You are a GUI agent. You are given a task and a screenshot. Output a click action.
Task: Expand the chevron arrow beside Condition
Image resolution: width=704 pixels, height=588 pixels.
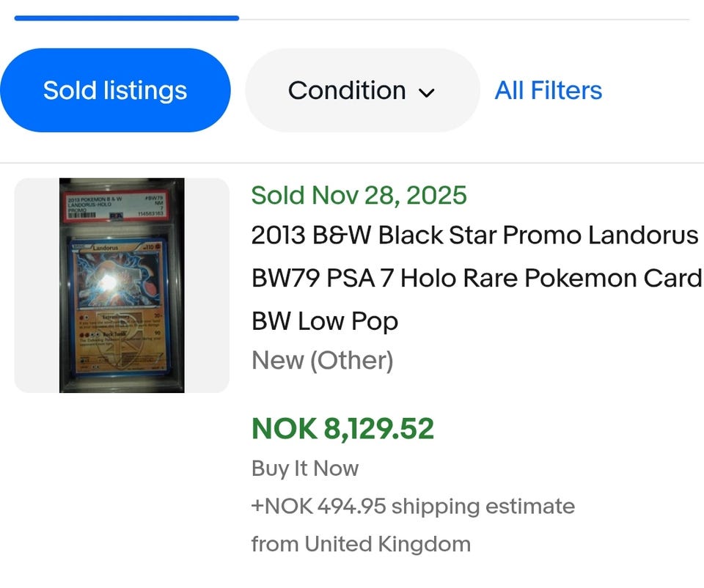[x=426, y=92]
